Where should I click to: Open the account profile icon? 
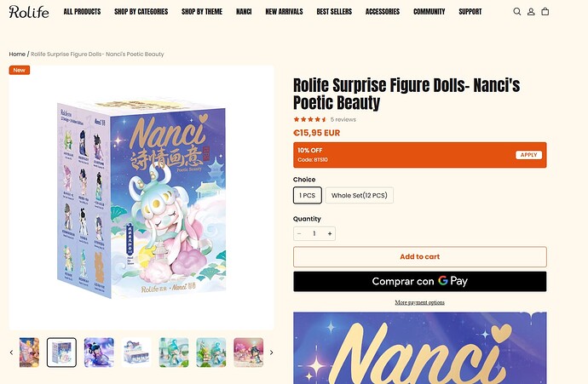tap(531, 12)
